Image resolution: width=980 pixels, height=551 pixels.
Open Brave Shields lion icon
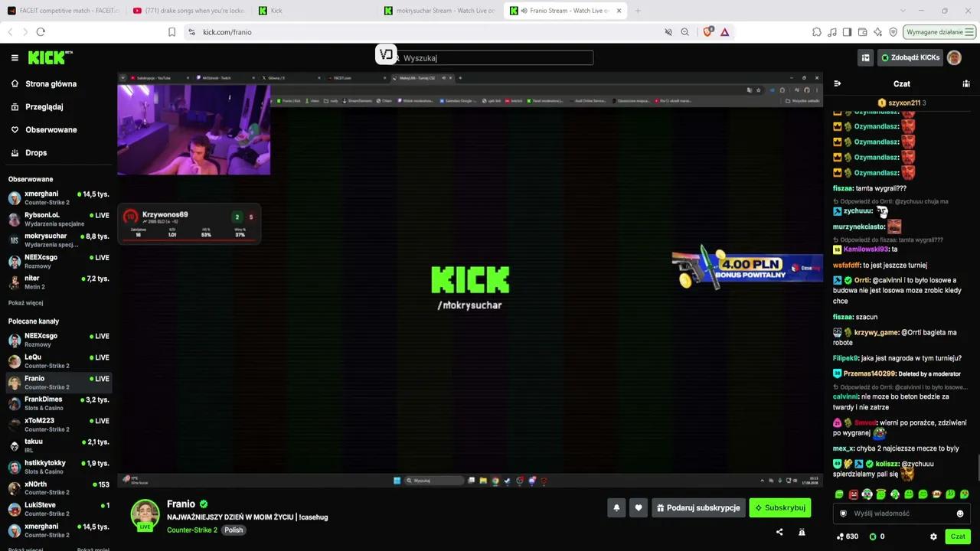[708, 32]
